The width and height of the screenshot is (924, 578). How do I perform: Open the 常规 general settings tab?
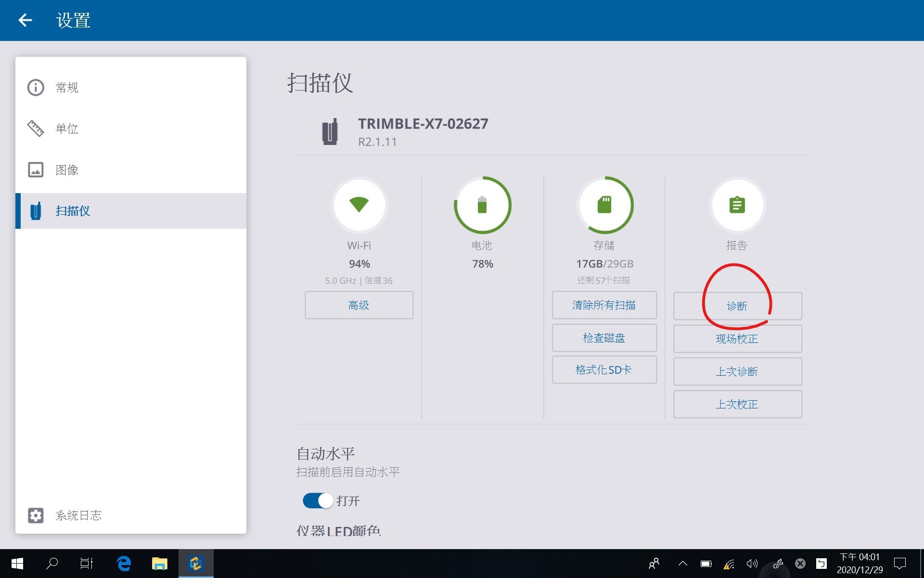click(131, 88)
